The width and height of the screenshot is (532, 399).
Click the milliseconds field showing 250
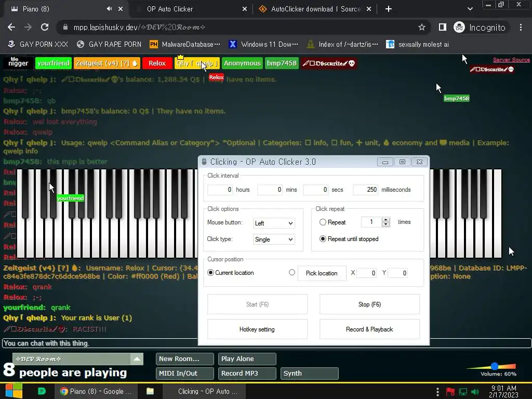click(366, 190)
